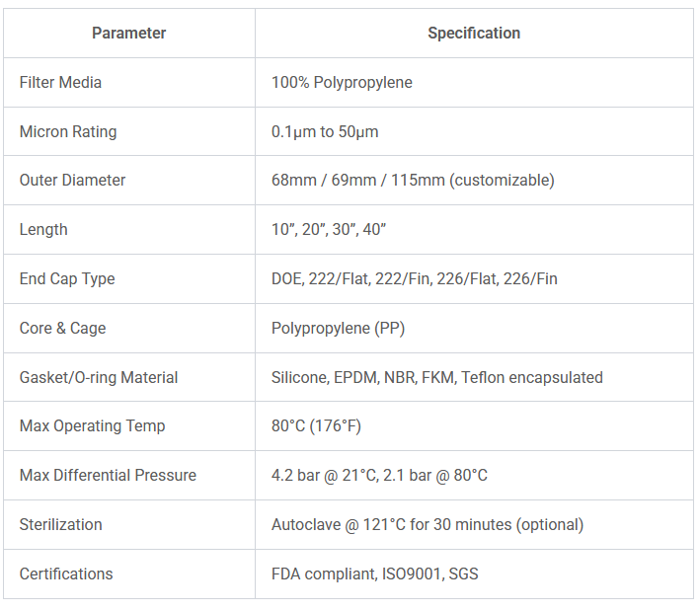Select the End Cap Type label
Viewport: 700px width, 612px height.
(x=67, y=279)
